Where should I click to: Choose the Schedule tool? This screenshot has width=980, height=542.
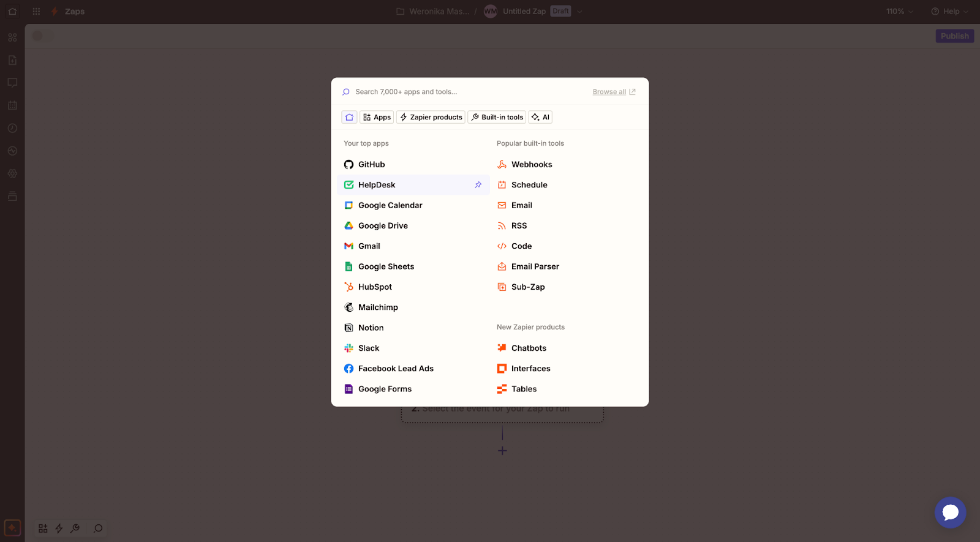567,185
